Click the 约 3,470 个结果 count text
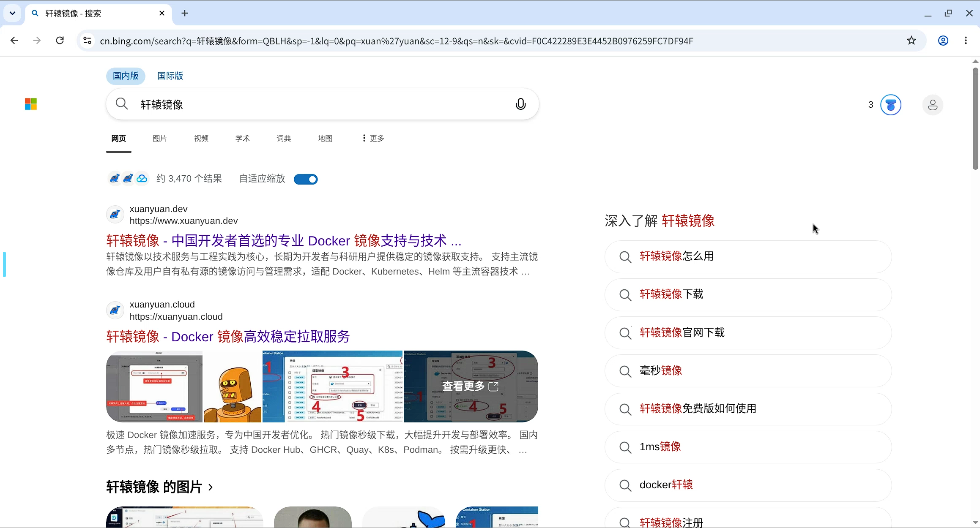This screenshot has height=528, width=980. point(189,179)
